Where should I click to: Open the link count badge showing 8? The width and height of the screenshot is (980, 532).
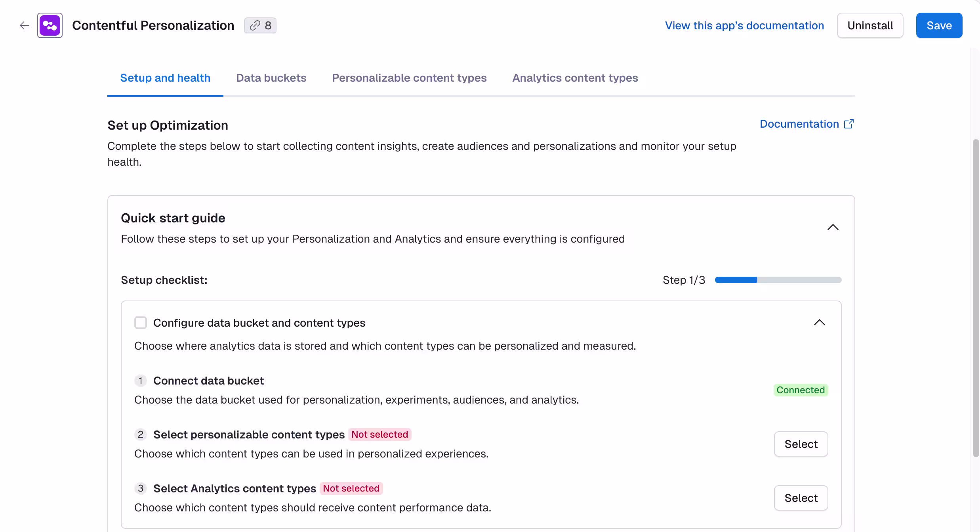(260, 25)
